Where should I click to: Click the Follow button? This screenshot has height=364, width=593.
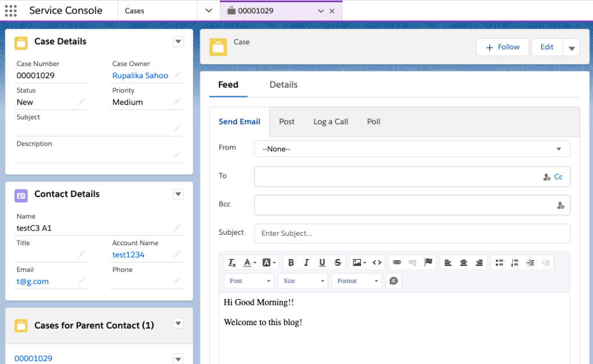[502, 47]
